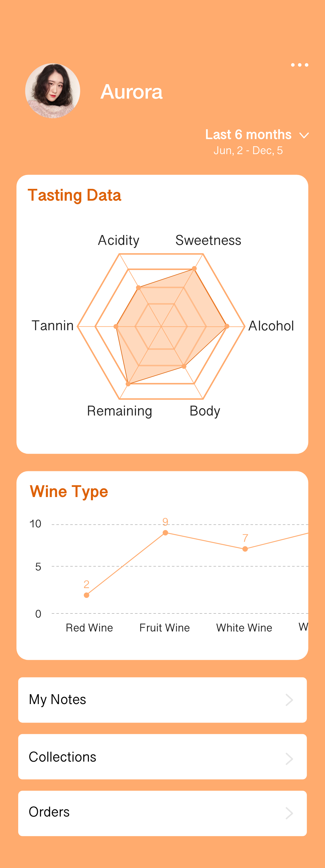This screenshot has width=325, height=868.
Task: Open My Notes
Action: [x=162, y=700]
